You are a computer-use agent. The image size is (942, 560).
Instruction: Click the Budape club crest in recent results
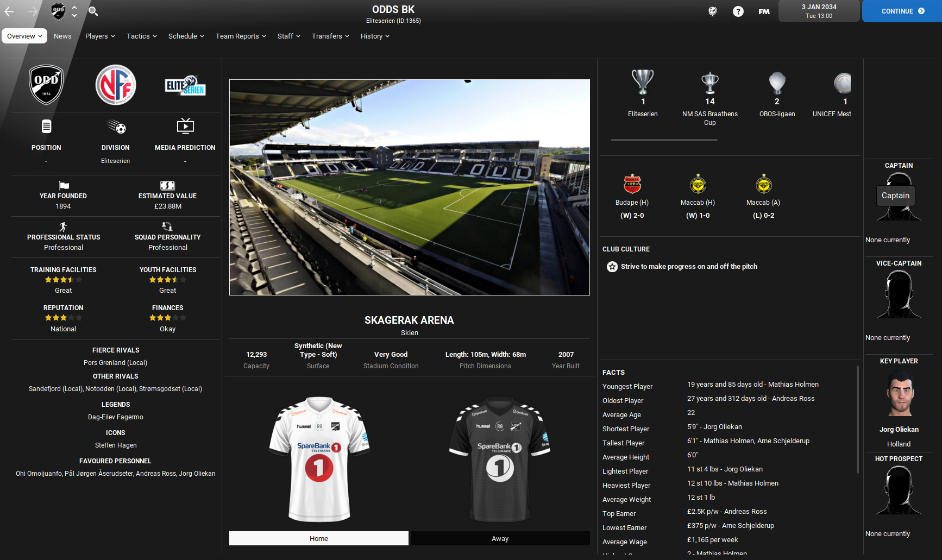(632, 184)
